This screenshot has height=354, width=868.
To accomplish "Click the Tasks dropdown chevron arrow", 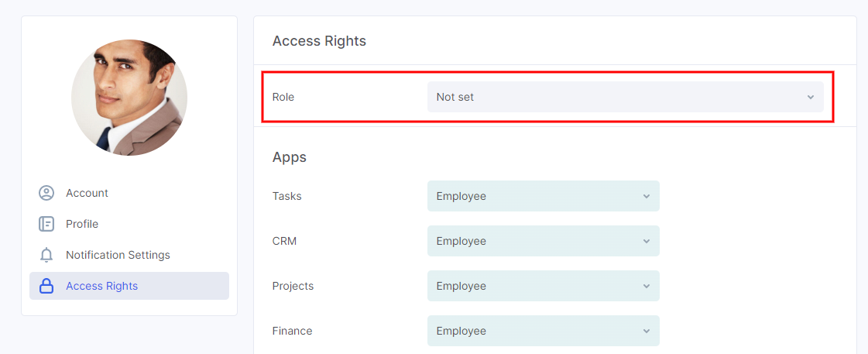I will point(646,196).
